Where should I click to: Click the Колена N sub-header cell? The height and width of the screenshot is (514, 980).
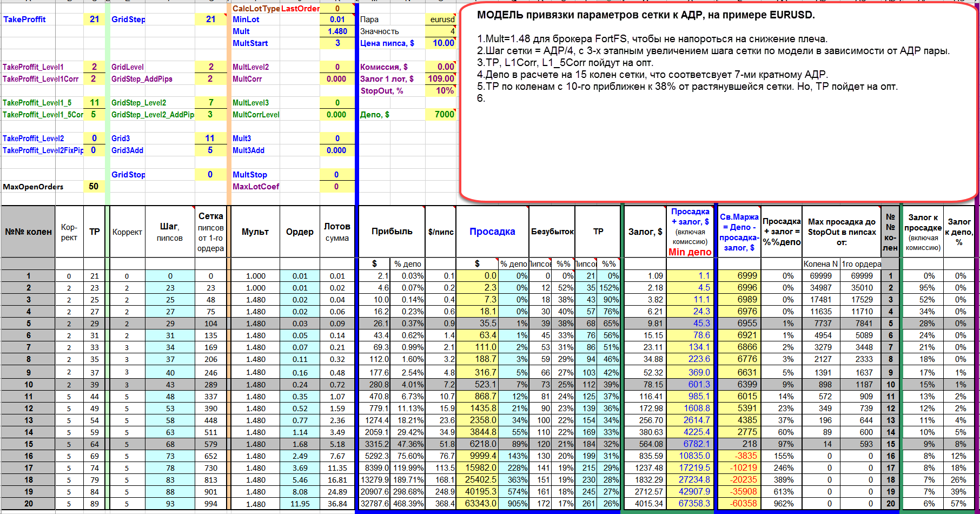(821, 264)
